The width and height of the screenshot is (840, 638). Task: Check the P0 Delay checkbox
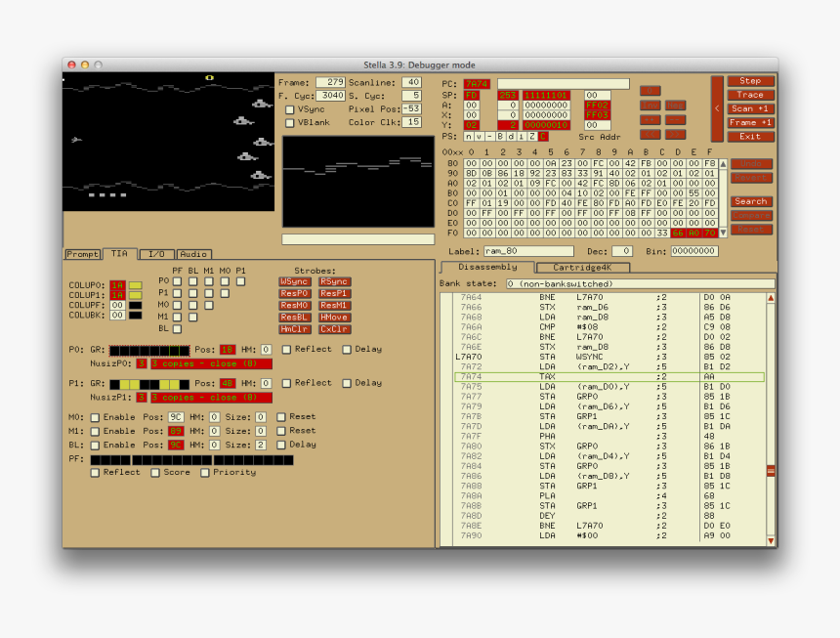click(x=347, y=349)
